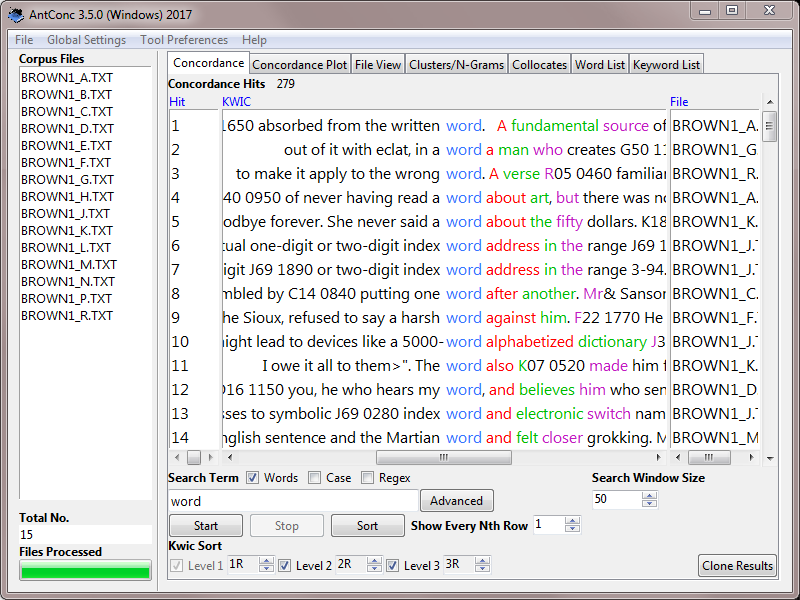Image resolution: width=800 pixels, height=600 pixels.
Task: Click the Sort button
Action: (367, 526)
